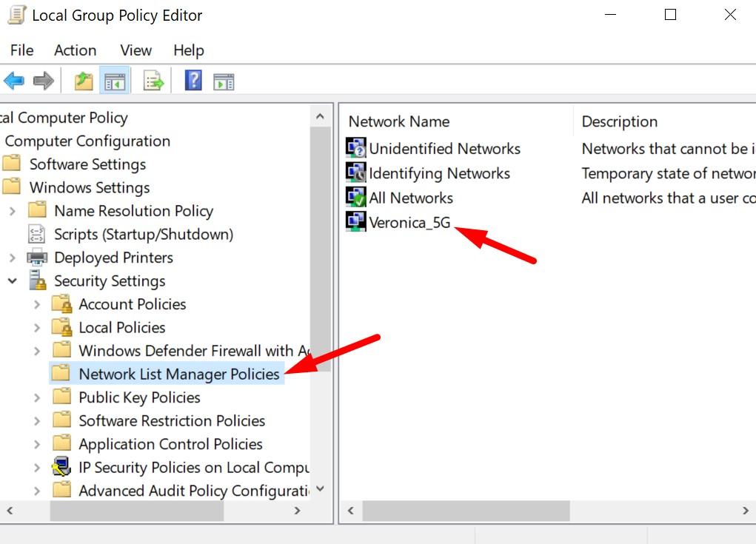
Task: Click the Veronica_5G network icon
Action: (356, 221)
